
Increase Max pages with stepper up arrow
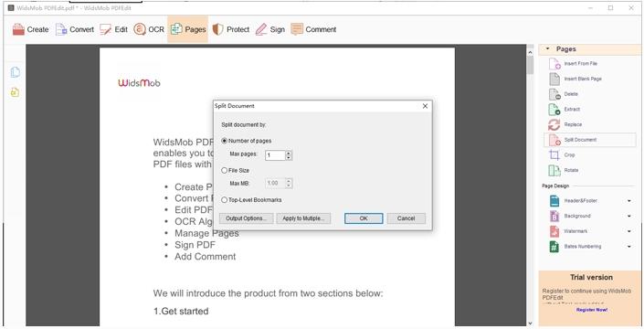click(289, 154)
